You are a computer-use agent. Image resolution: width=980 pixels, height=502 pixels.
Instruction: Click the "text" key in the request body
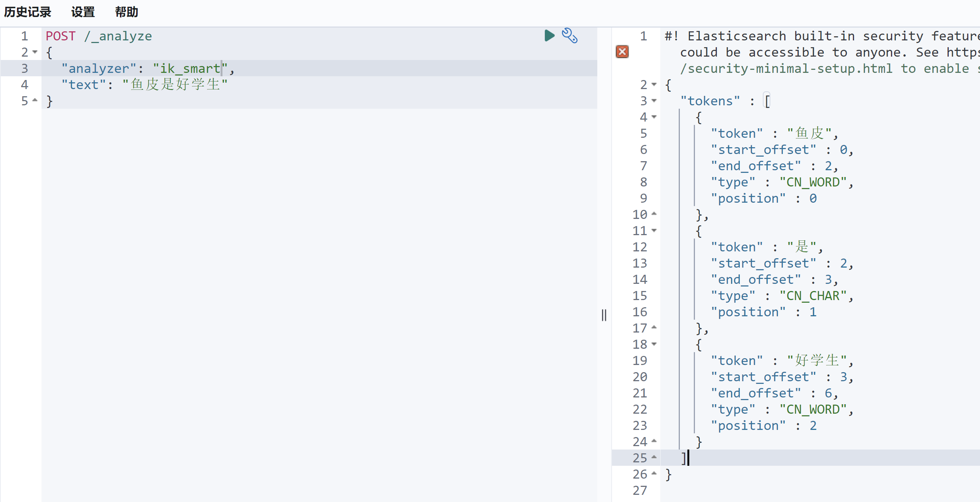click(x=83, y=85)
